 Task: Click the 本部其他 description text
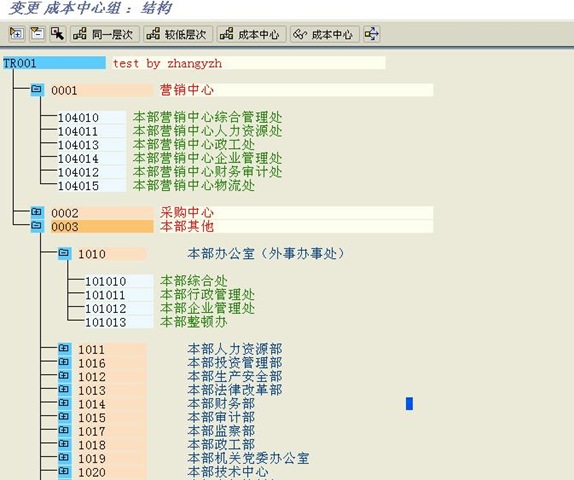click(x=187, y=226)
